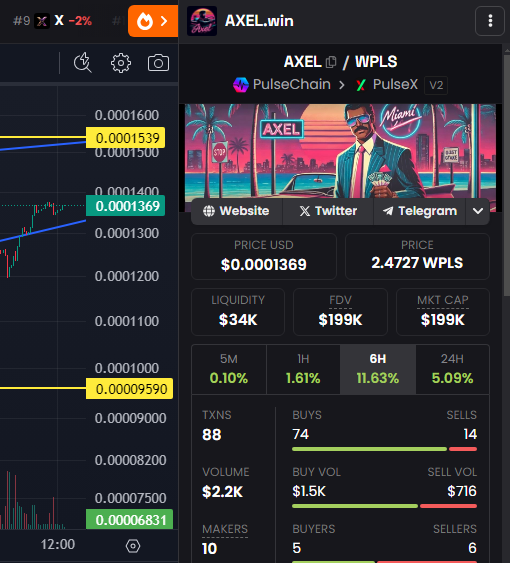Open the AXEL Website link

coord(236,211)
